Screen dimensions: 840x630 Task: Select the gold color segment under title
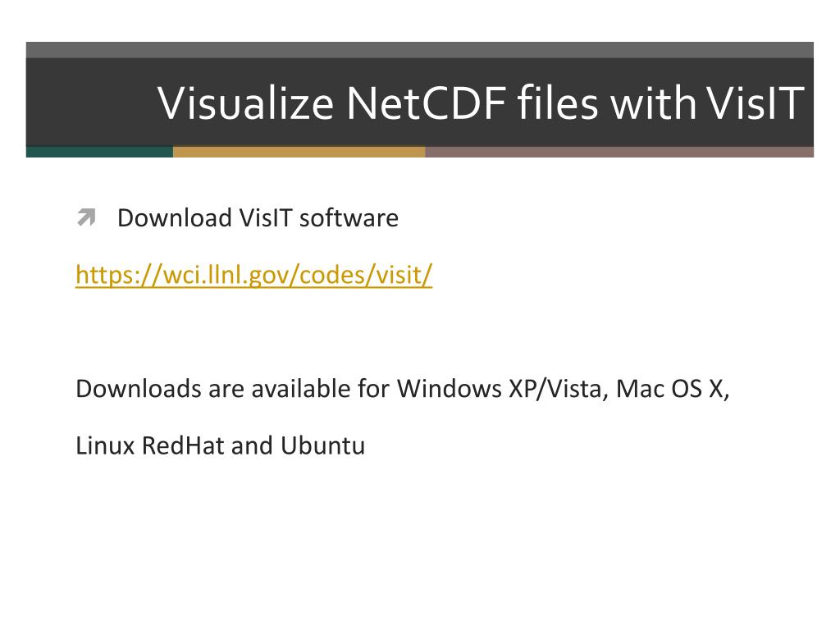coord(299,152)
